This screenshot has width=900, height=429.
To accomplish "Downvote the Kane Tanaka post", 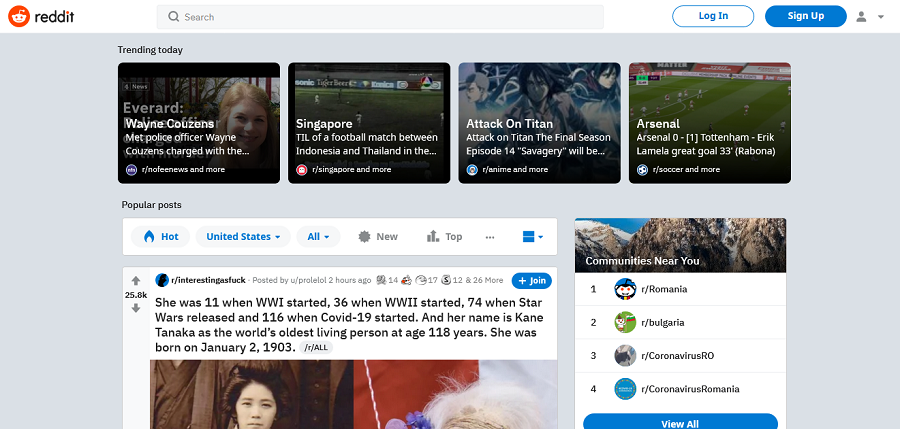I will click(x=136, y=308).
